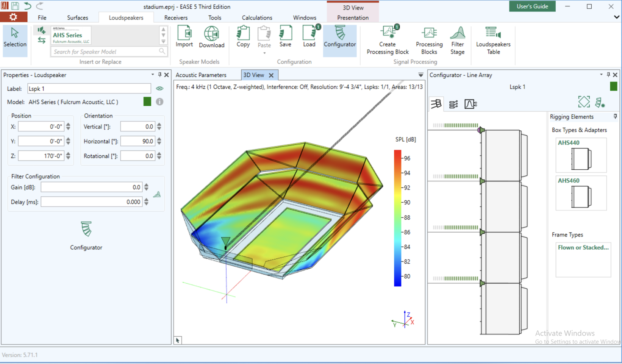The width and height of the screenshot is (622, 364).
Task: Click the Copy configuration icon
Action: pos(243,37)
